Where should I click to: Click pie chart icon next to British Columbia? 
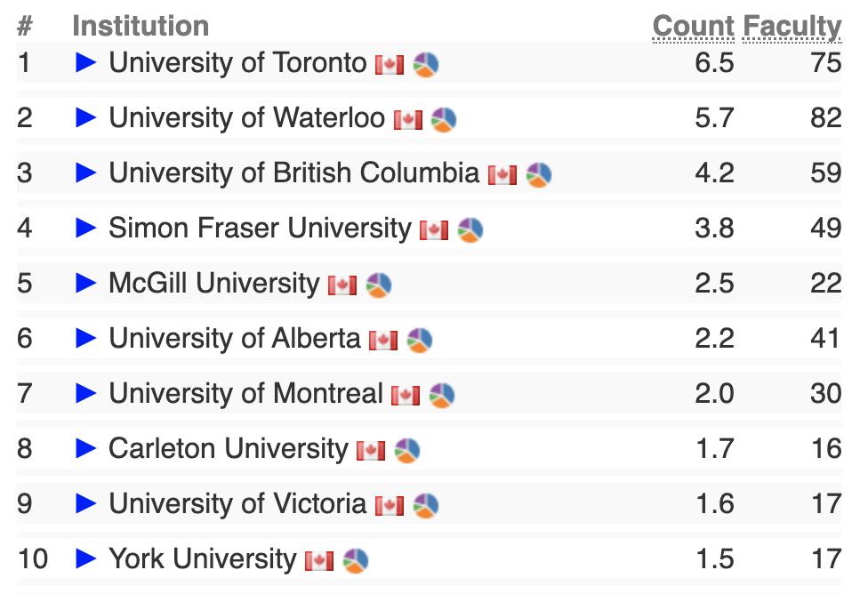click(538, 175)
